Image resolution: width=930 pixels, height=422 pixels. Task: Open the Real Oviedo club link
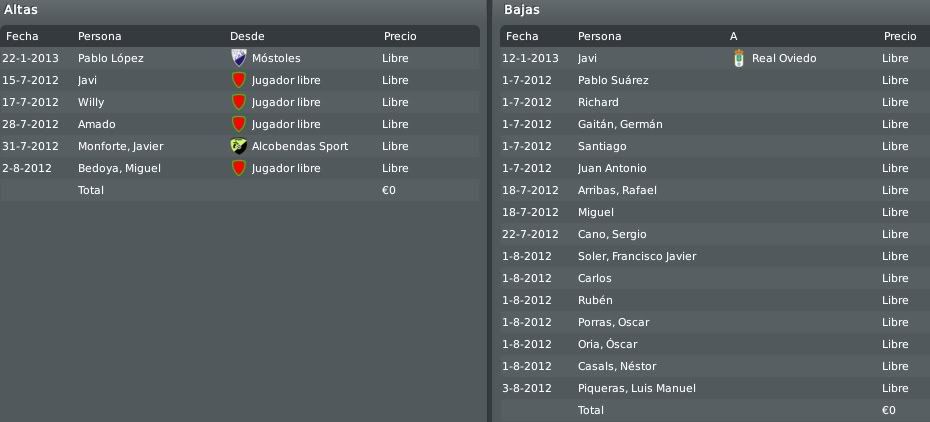pyautogui.click(x=784, y=58)
